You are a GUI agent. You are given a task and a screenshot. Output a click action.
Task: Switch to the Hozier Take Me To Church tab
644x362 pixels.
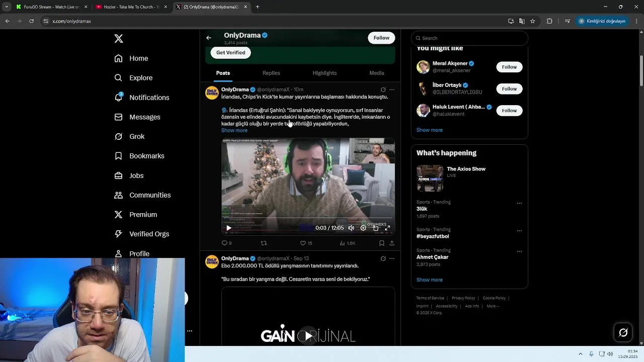click(x=131, y=7)
